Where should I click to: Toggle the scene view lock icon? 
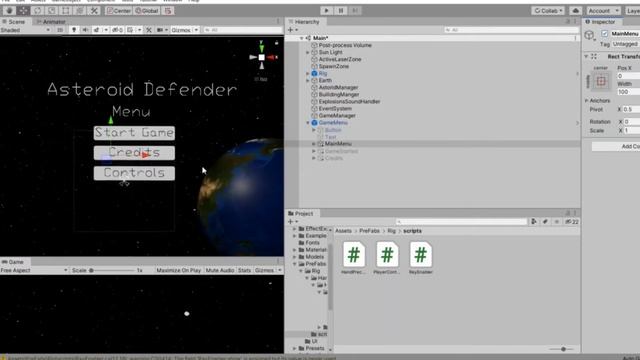click(276, 42)
